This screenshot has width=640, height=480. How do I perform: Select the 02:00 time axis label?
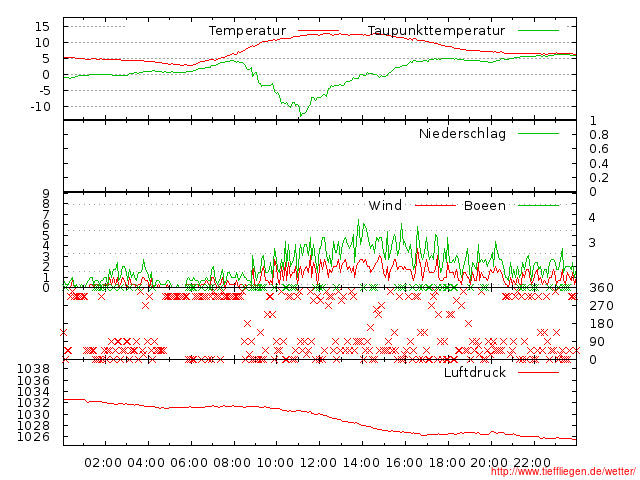point(103,463)
